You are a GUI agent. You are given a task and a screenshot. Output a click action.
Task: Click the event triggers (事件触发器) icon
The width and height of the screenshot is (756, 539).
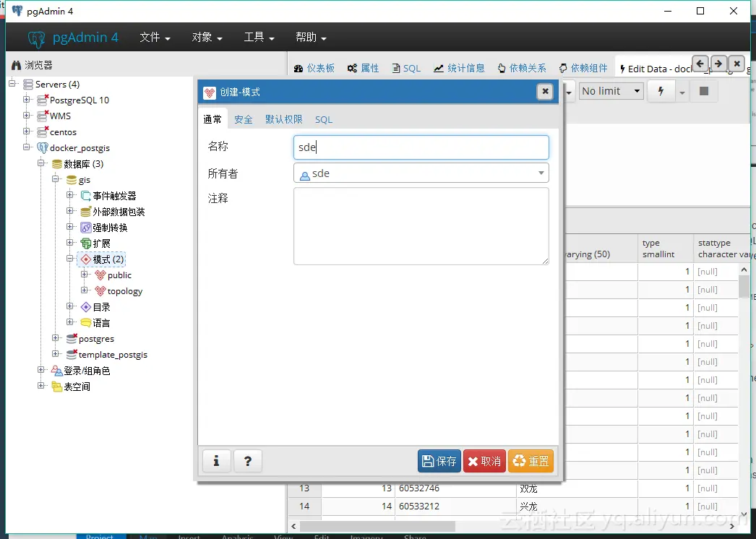[86, 196]
